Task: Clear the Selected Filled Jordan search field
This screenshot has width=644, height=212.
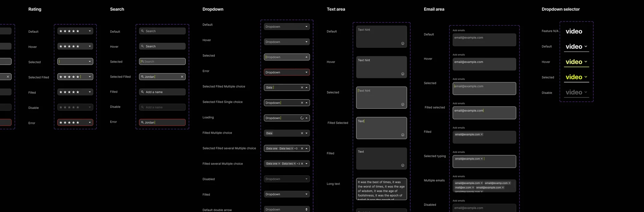Action: 182,77
